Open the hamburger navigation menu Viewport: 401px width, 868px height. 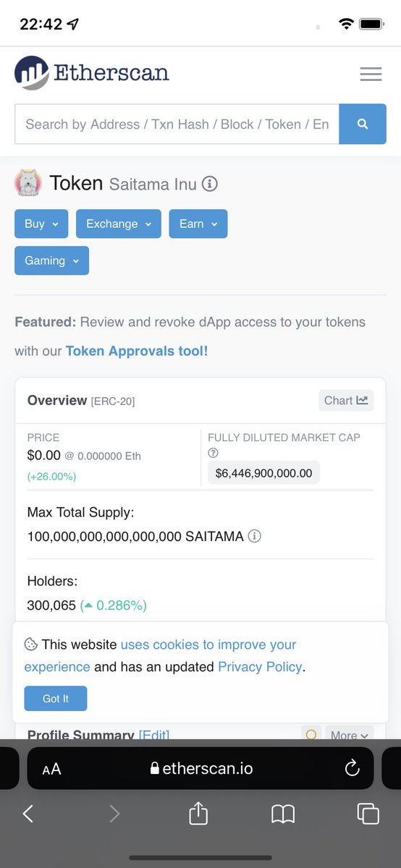(x=371, y=74)
